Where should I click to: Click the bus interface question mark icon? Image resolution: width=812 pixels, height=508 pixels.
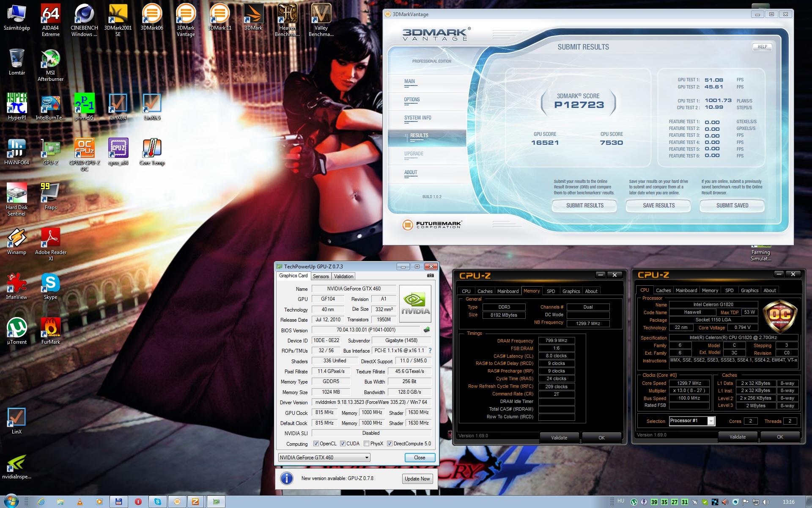[x=430, y=351]
